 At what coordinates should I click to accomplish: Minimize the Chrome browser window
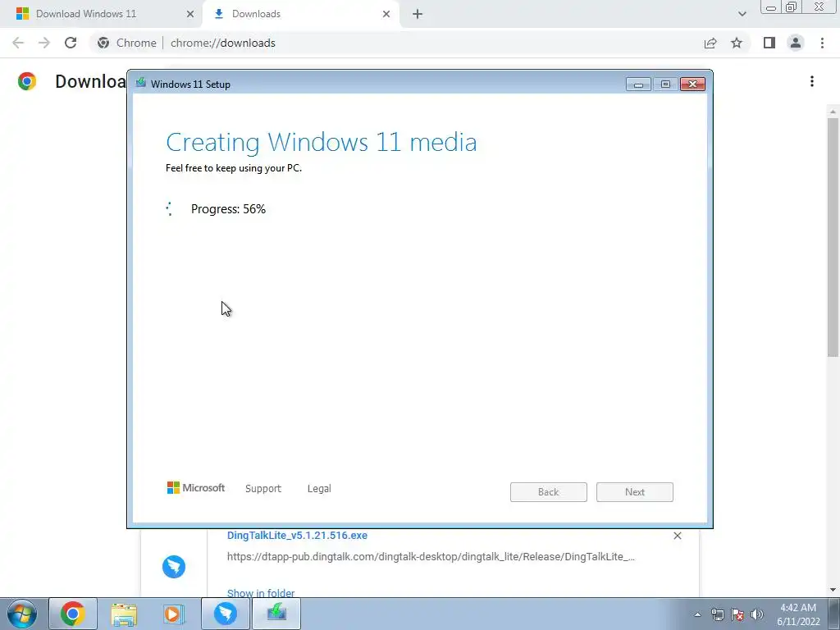point(771,7)
